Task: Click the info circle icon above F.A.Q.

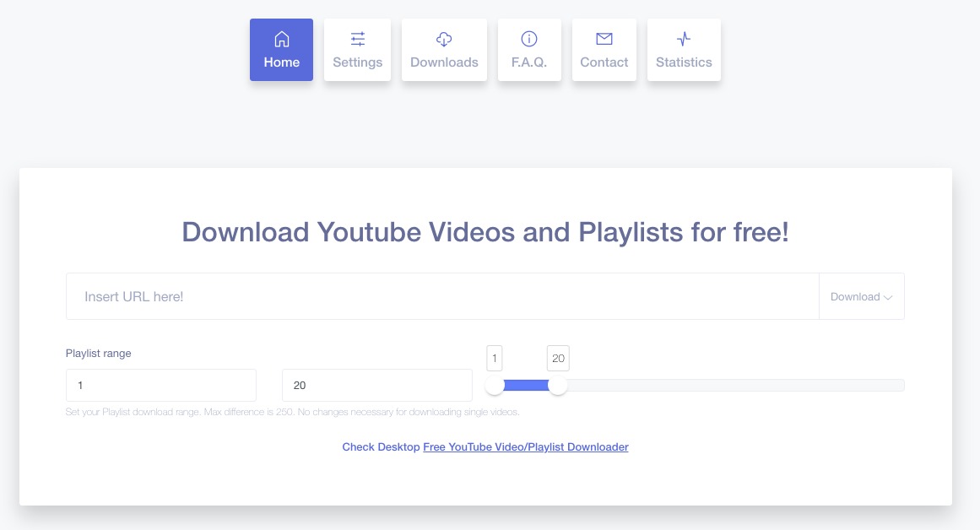Action: click(529, 39)
